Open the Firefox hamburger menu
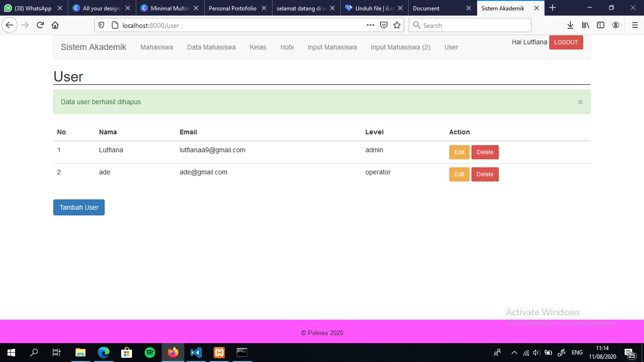 click(635, 25)
